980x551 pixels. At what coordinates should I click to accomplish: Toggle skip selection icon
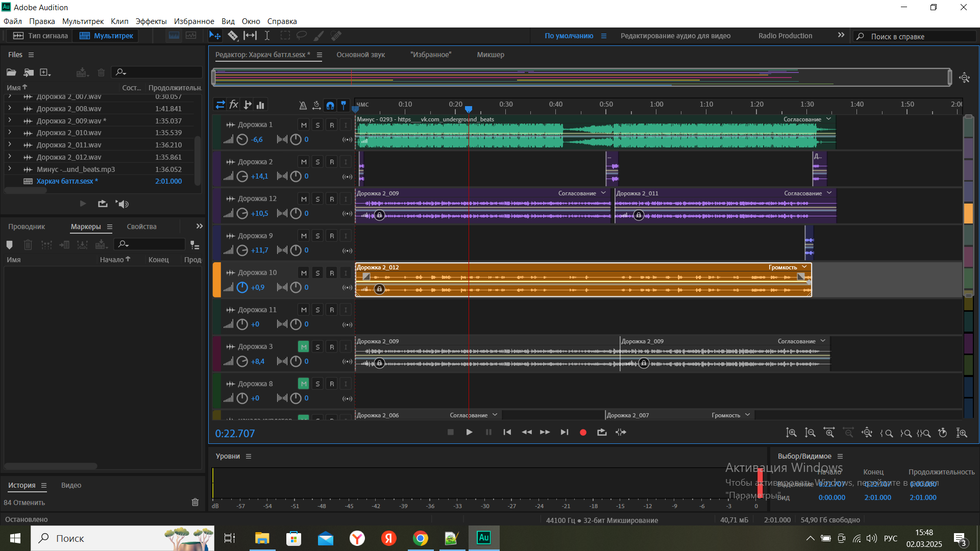click(621, 433)
